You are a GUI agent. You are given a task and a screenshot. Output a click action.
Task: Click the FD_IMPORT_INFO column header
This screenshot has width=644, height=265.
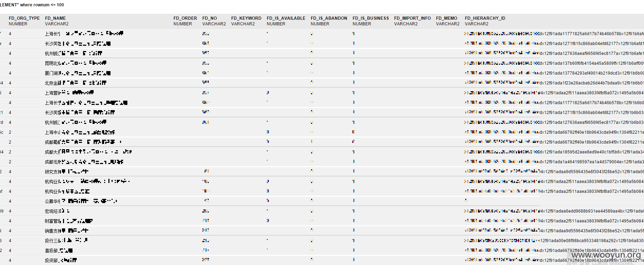[x=412, y=18]
